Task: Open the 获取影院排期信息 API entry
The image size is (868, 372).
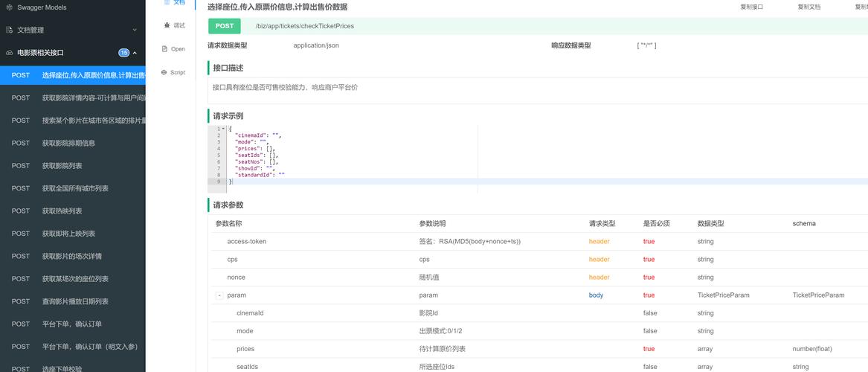Action: coord(72,143)
